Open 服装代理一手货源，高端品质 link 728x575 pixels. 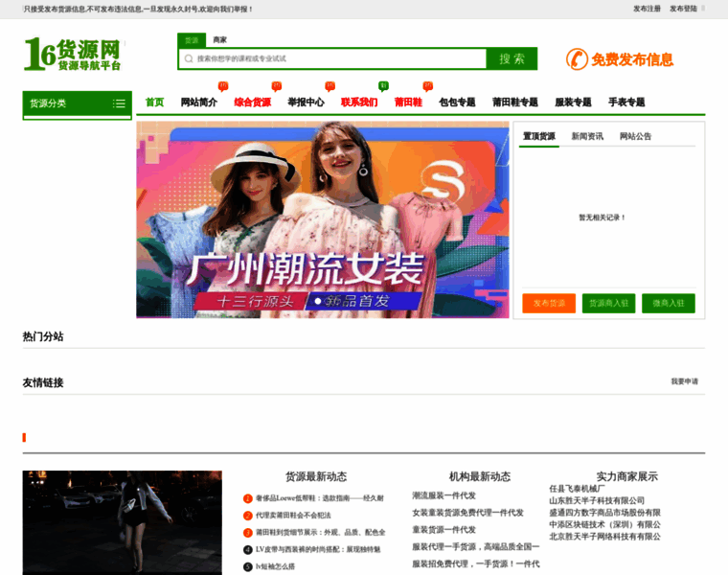(x=476, y=547)
